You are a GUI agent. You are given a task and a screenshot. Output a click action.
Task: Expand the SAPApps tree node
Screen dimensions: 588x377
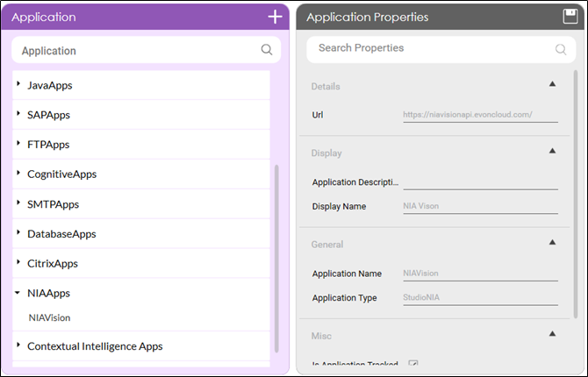click(18, 115)
